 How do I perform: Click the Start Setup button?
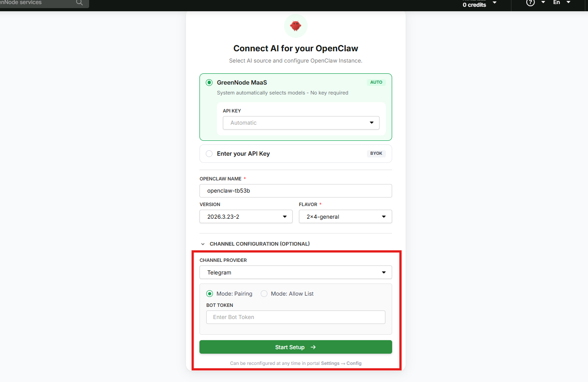296,347
